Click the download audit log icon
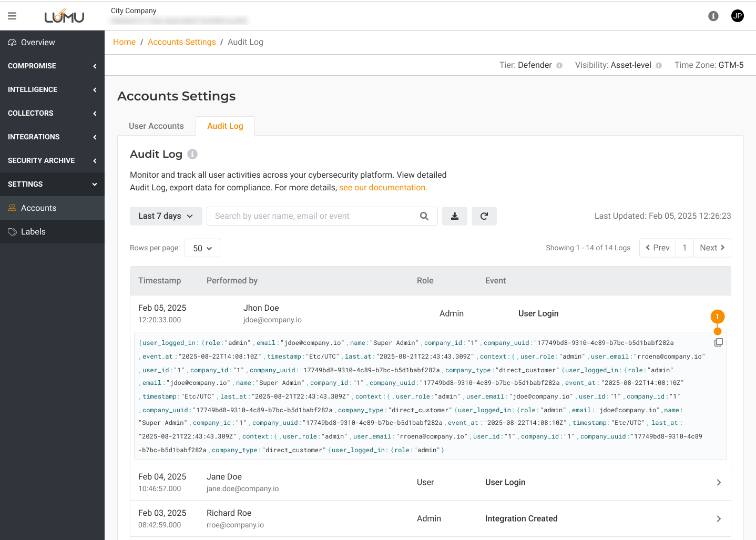 [455, 216]
